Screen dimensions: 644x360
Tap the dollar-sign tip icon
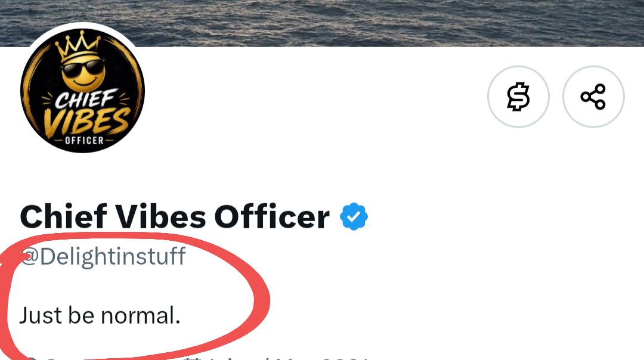click(518, 97)
